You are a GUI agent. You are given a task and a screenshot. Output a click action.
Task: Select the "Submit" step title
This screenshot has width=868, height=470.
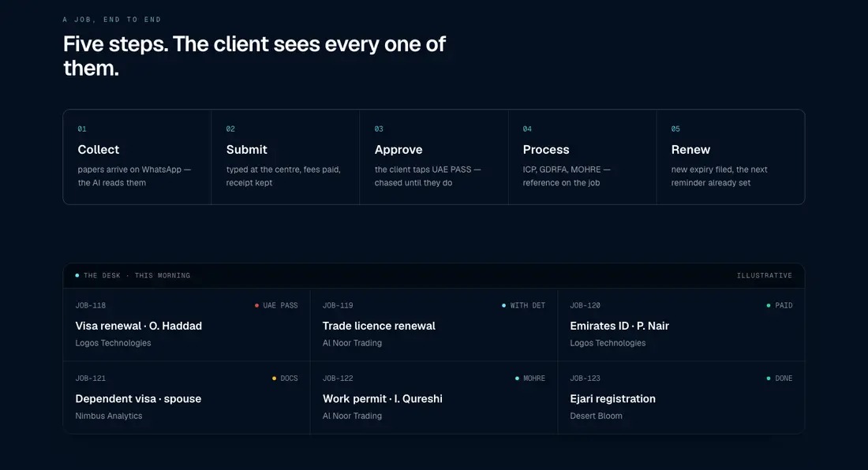tap(246, 149)
